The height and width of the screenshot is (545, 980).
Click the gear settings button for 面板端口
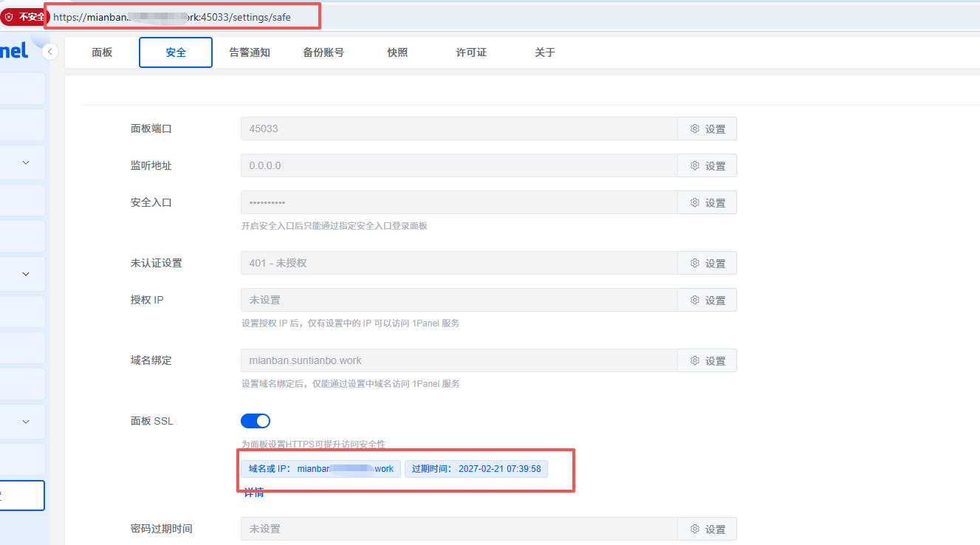point(707,128)
